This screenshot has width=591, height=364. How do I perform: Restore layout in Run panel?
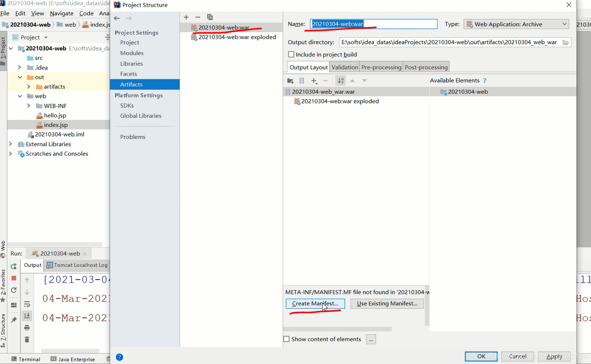coord(14,305)
